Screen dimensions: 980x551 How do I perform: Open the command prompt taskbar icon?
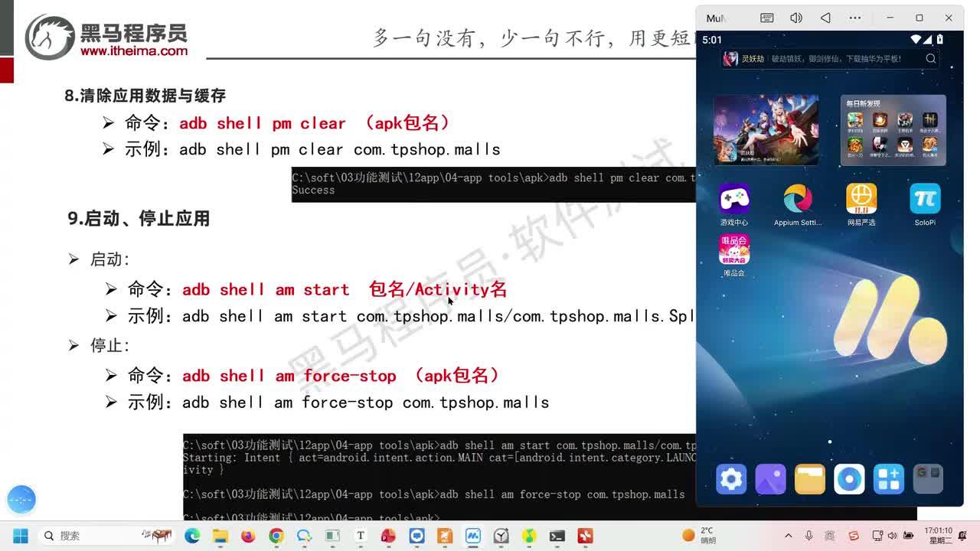coord(557,536)
